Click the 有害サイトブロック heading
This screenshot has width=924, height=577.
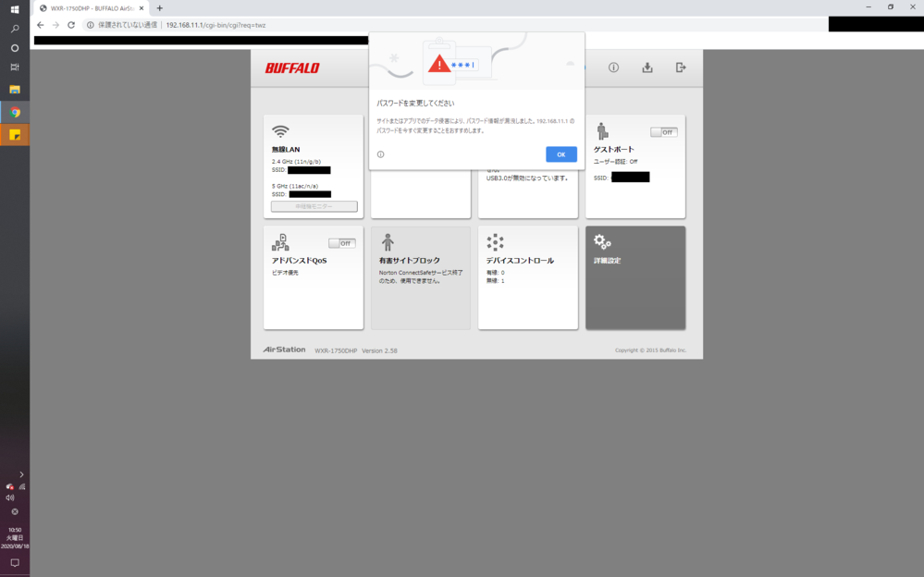pyautogui.click(x=410, y=261)
